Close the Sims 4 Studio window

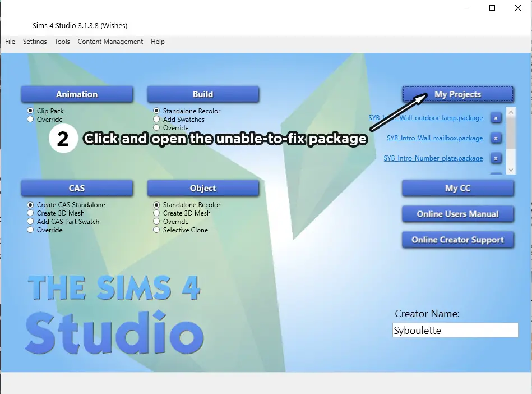tap(518, 8)
